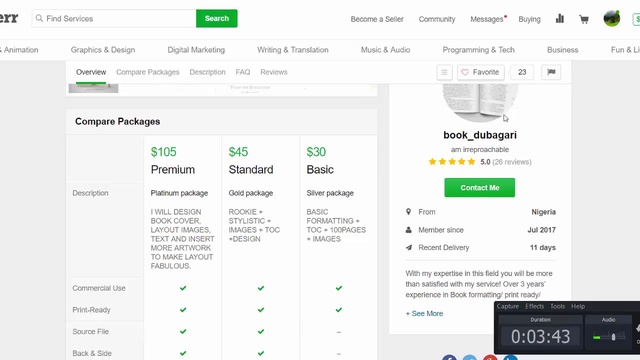The image size is (640, 360).
Task: Click the Contact Me button
Action: tap(480, 188)
